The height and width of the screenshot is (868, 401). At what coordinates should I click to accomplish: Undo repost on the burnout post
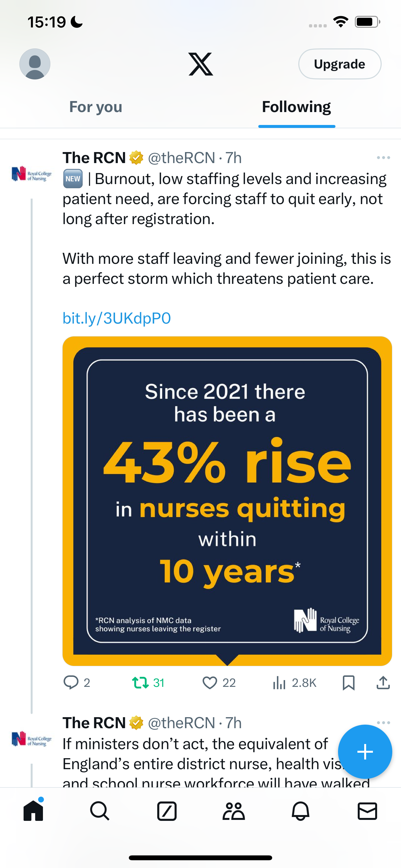pos(148,683)
